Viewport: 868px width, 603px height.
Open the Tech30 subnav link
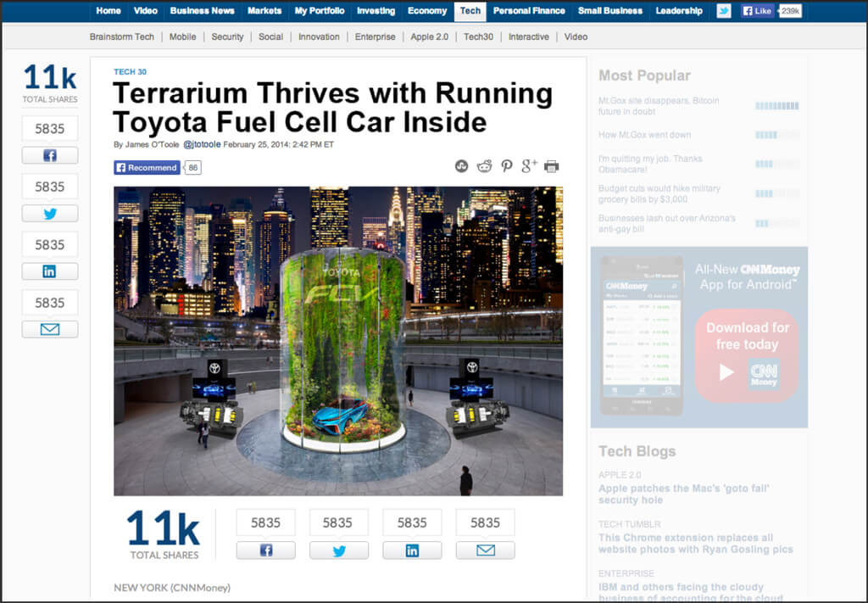pos(478,36)
